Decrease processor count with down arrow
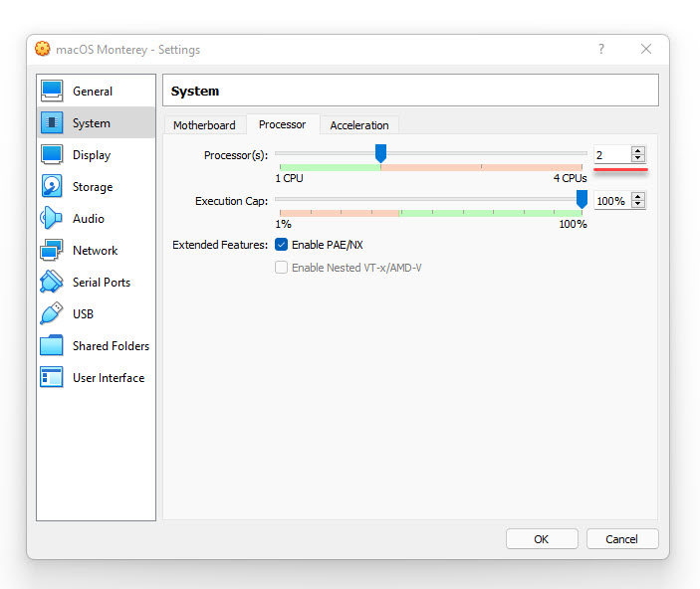Screen dimensions: 700x589 coord(638,158)
